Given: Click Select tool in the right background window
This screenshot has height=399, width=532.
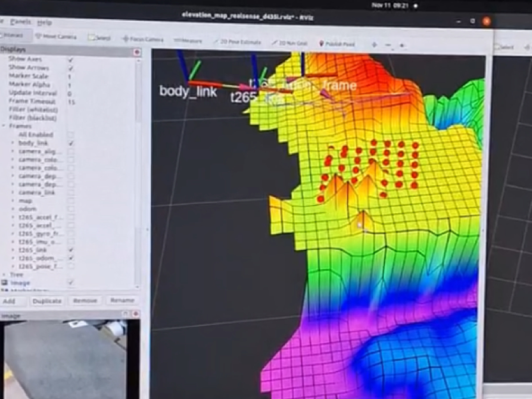Looking at the screenshot, I should [504, 47].
